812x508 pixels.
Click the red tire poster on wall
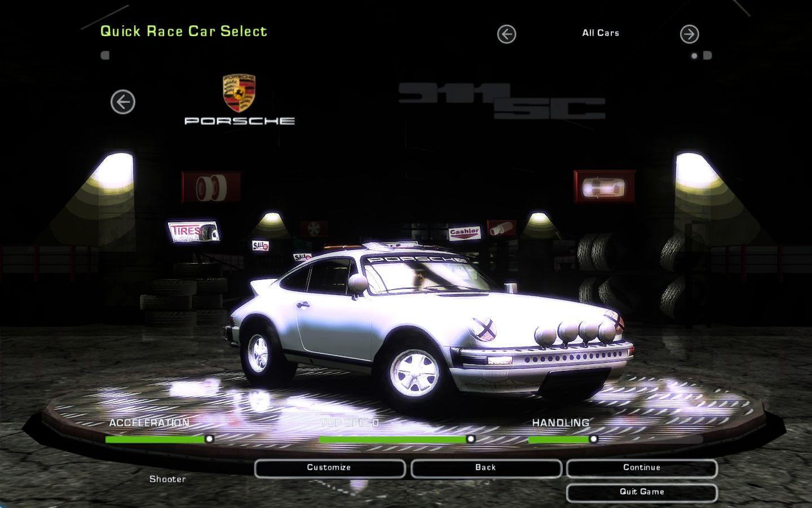(x=211, y=187)
